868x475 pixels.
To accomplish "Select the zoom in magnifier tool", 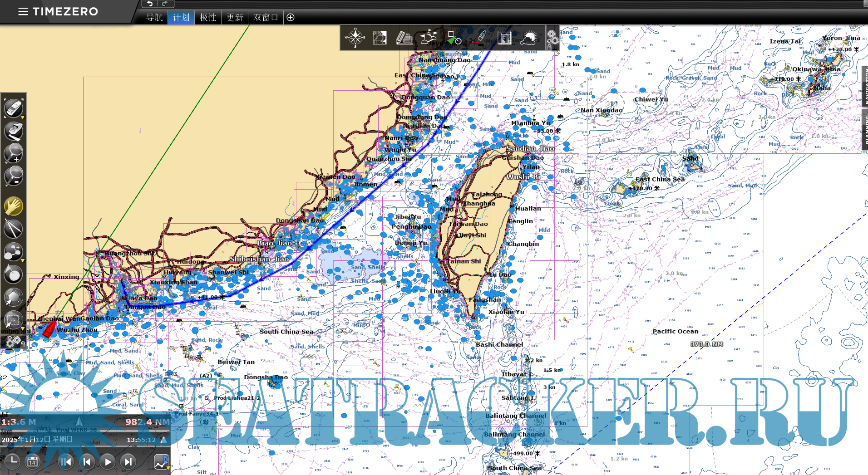I will click(13, 153).
